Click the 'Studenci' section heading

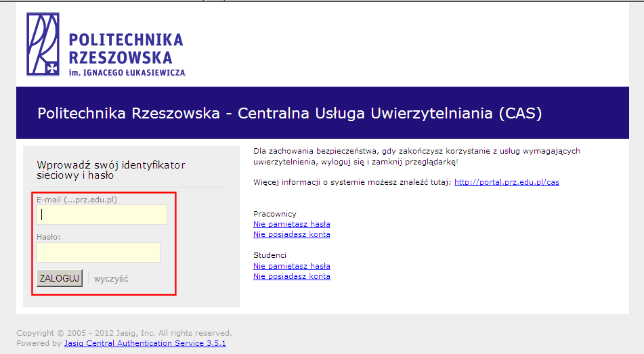(270, 255)
